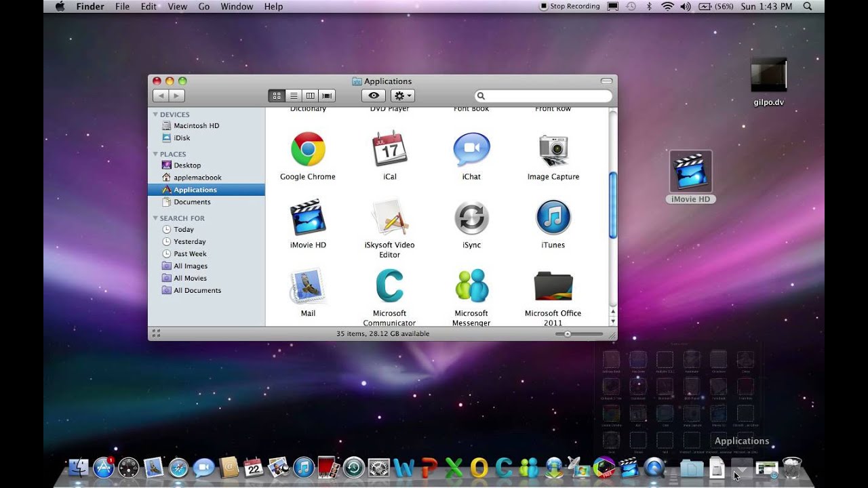
Task: Switch Finder to Cover Flow view
Action: click(x=328, y=96)
